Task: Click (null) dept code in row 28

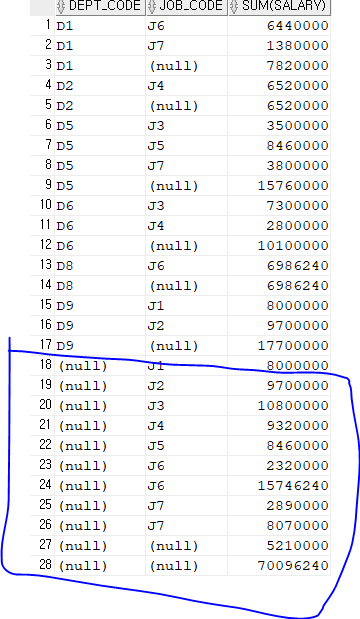Action: click(82, 566)
